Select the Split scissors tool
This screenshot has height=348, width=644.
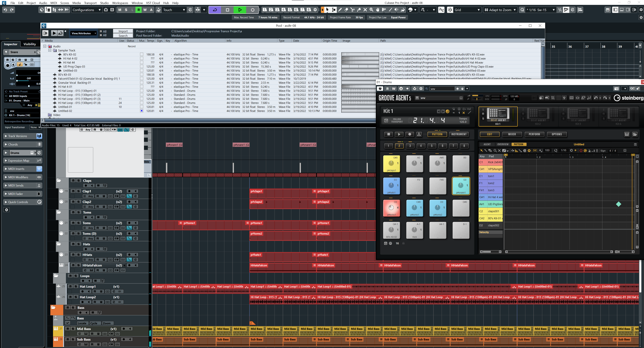point(353,10)
